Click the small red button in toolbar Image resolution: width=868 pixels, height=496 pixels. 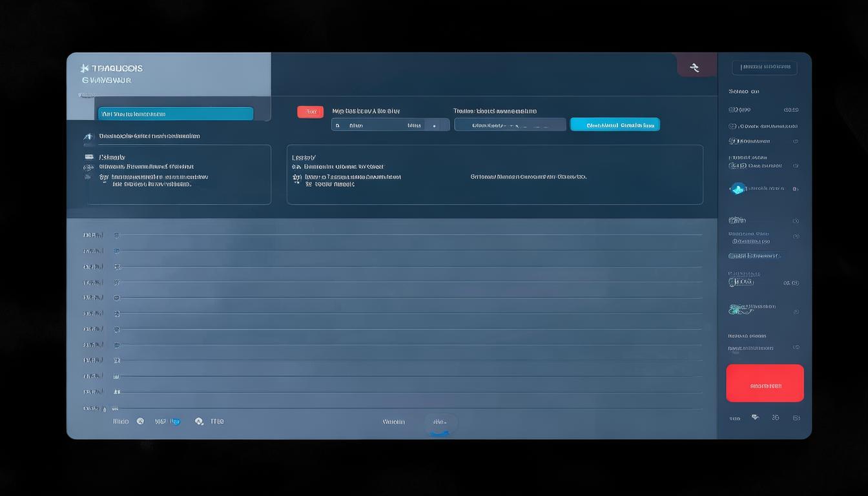pyautogui.click(x=310, y=112)
